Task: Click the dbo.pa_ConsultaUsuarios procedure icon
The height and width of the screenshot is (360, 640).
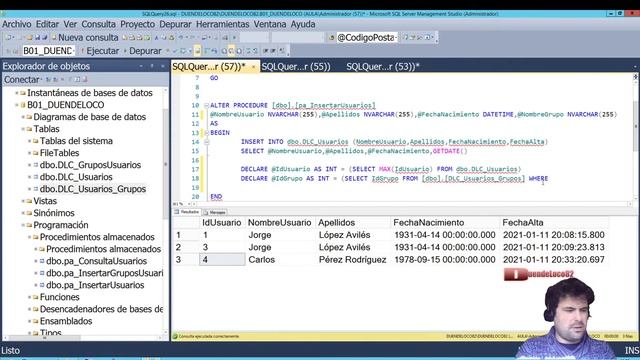Action: pos(42,261)
